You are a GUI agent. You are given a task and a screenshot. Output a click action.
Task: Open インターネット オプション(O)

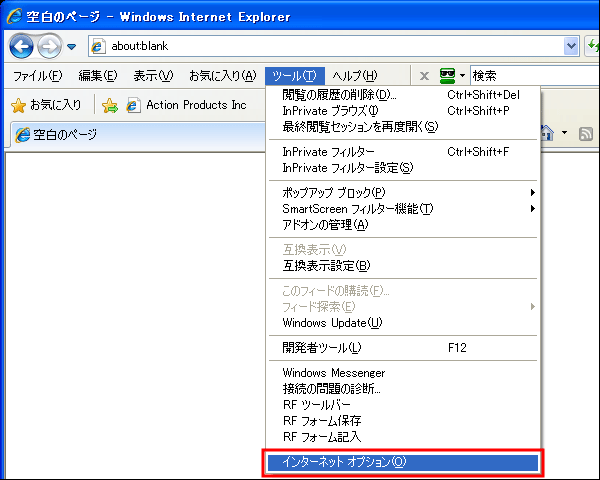[x=403, y=462]
